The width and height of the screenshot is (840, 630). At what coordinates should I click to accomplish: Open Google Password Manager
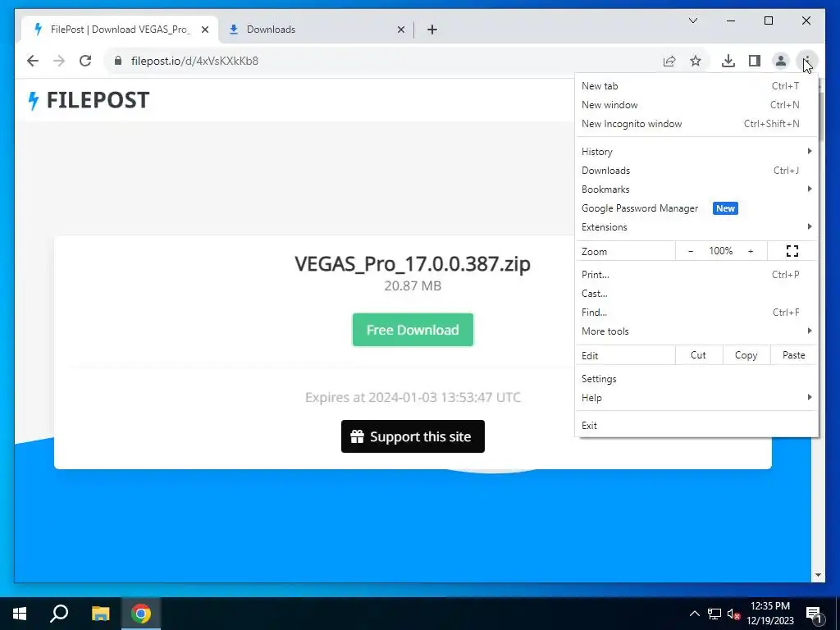(696, 208)
